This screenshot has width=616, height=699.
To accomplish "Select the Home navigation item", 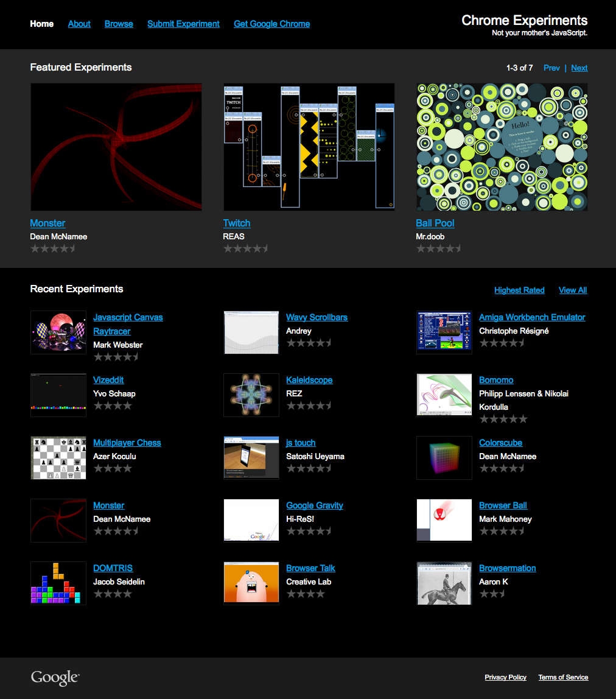I will click(41, 24).
